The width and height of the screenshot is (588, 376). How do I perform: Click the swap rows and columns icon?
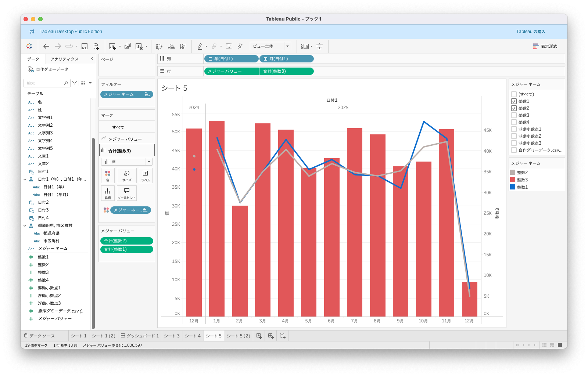coord(159,46)
